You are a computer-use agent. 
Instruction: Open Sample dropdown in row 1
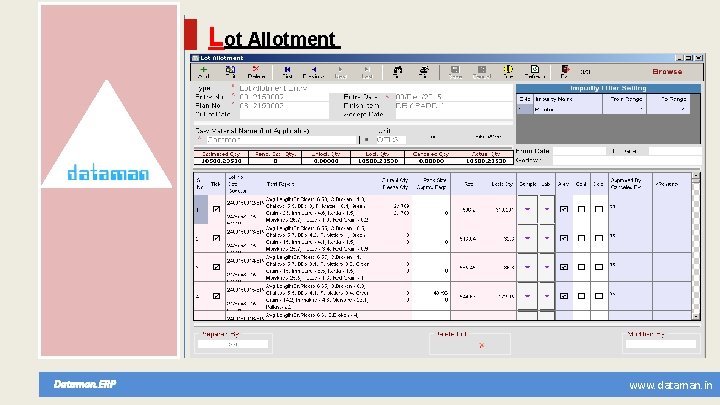[x=527, y=209]
